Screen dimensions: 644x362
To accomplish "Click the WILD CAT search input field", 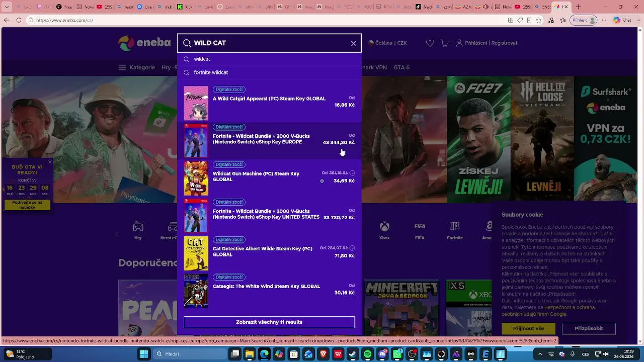I will coord(270,43).
